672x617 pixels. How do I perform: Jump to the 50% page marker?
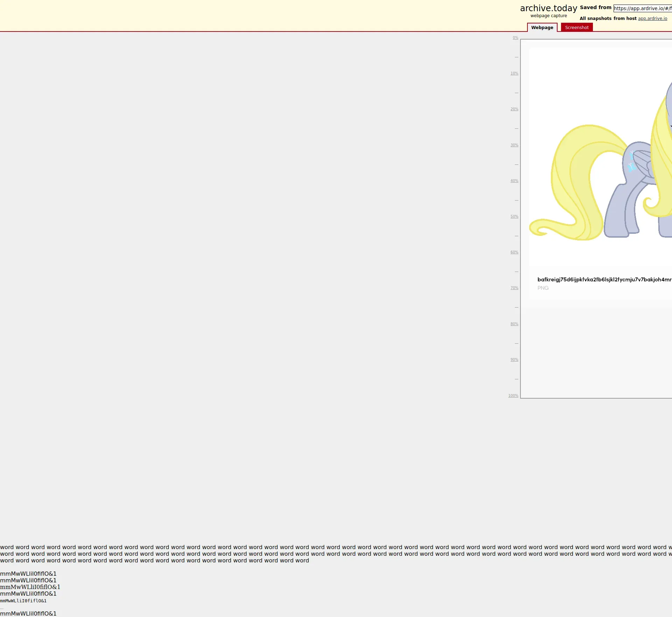[x=514, y=217]
